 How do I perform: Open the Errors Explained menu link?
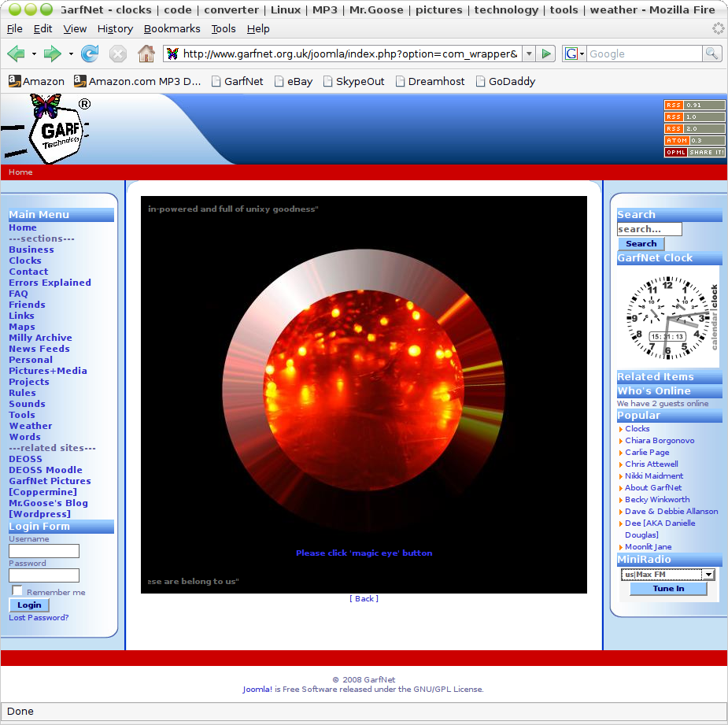(x=50, y=283)
